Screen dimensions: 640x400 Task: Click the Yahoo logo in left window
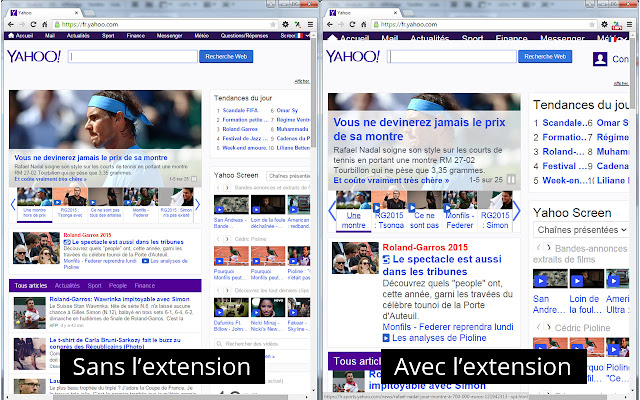(x=34, y=56)
